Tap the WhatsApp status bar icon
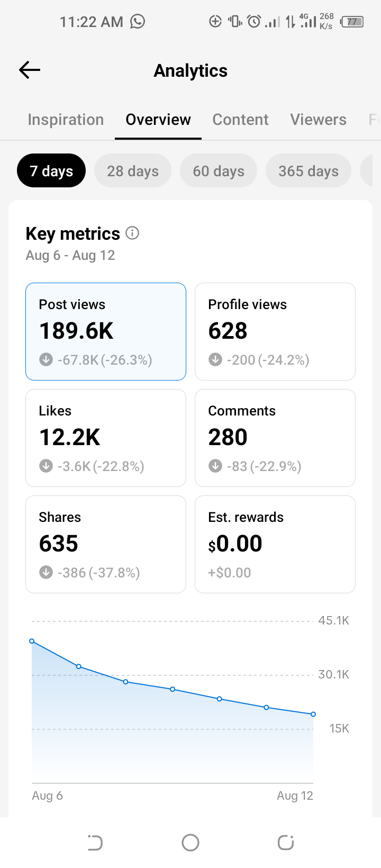381x868 pixels. pos(138,21)
